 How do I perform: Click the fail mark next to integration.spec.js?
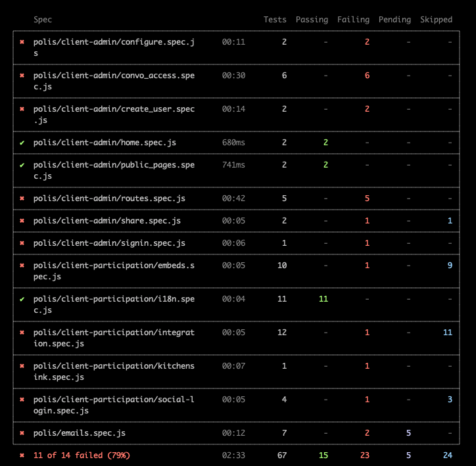click(22, 333)
